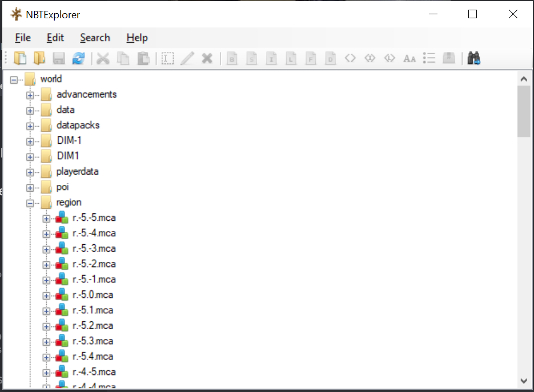This screenshot has height=392, width=534.
Task: Expand the r.-4.-5.mca region file
Action: pyautogui.click(x=46, y=373)
